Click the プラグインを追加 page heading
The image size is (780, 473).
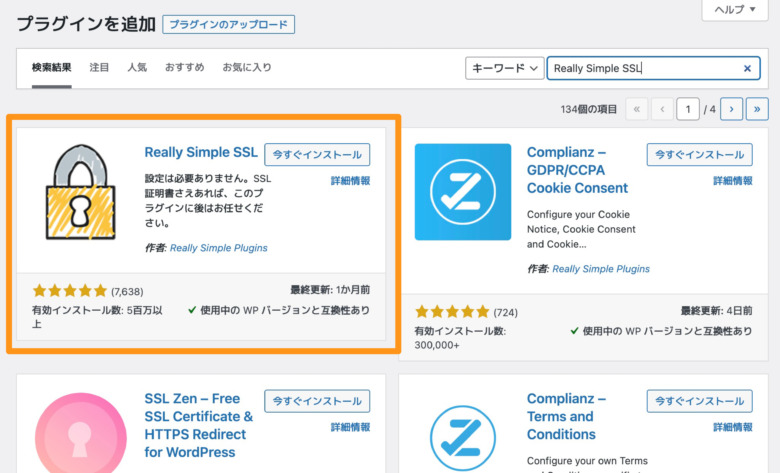point(86,24)
